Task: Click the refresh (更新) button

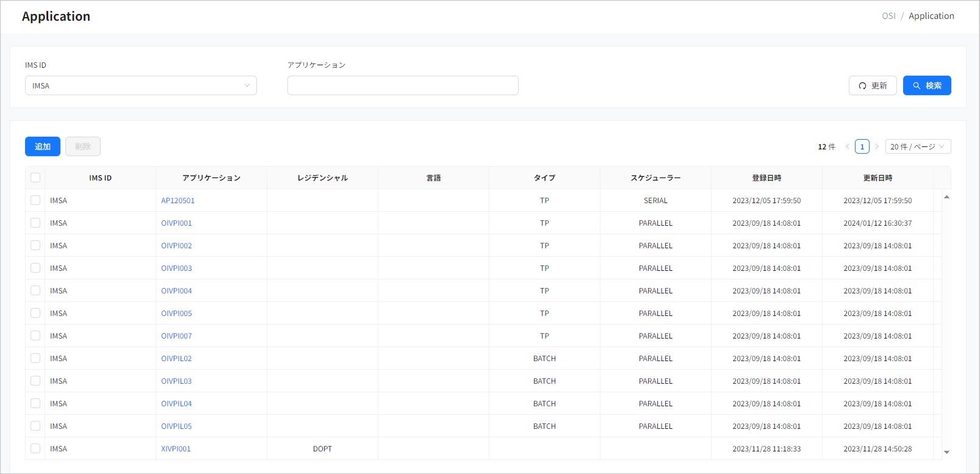Action: [872, 85]
